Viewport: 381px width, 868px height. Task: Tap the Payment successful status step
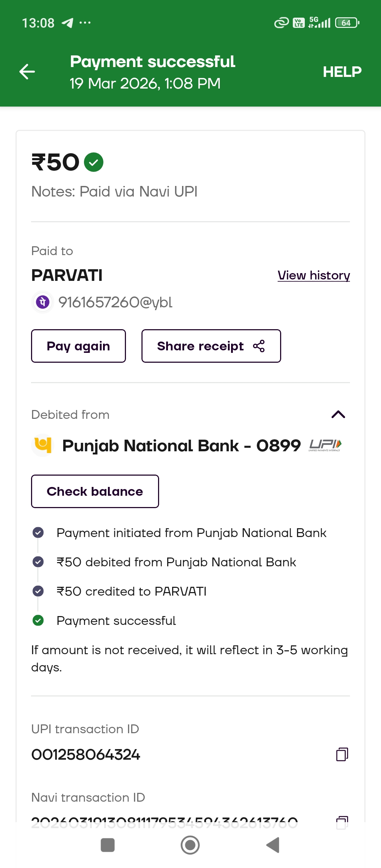(116, 621)
